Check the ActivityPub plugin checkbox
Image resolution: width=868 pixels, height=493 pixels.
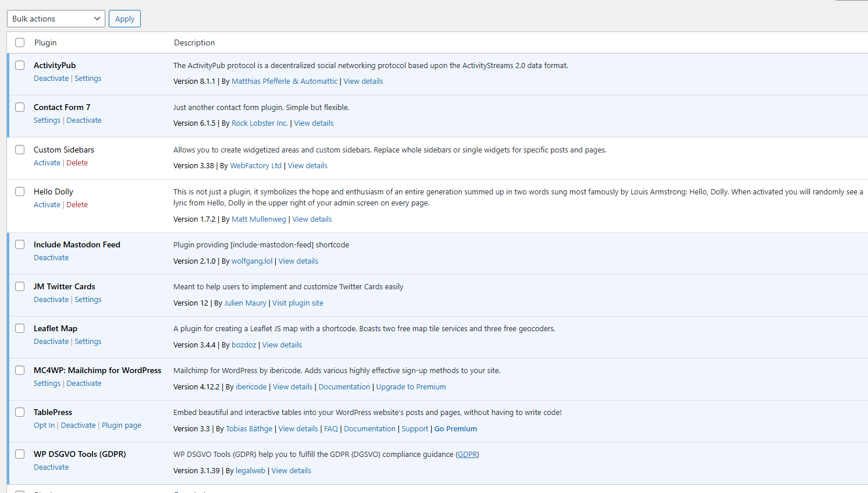coord(20,65)
